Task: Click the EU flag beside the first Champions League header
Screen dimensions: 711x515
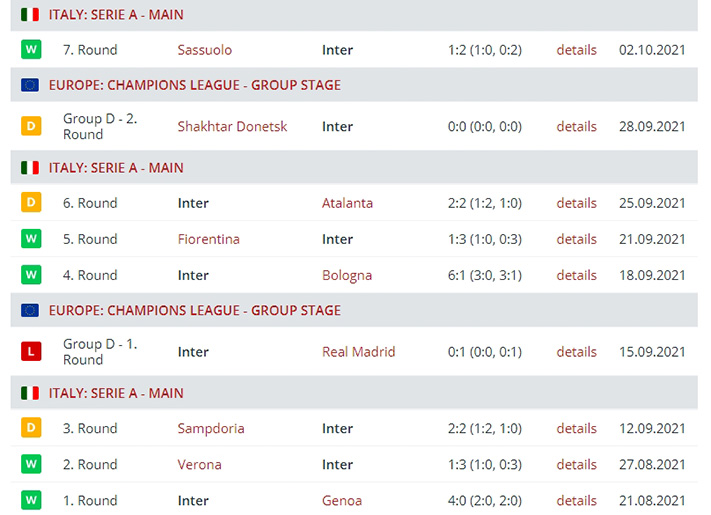Action: pos(30,85)
